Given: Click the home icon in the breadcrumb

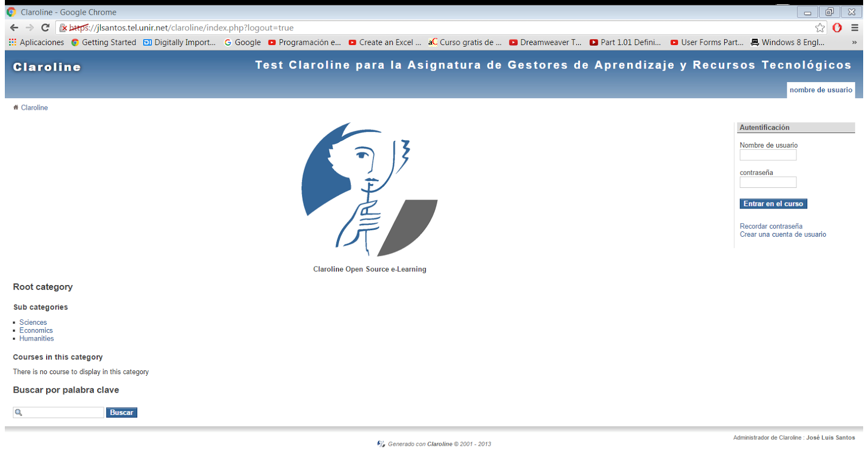Looking at the screenshot, I should click(16, 108).
